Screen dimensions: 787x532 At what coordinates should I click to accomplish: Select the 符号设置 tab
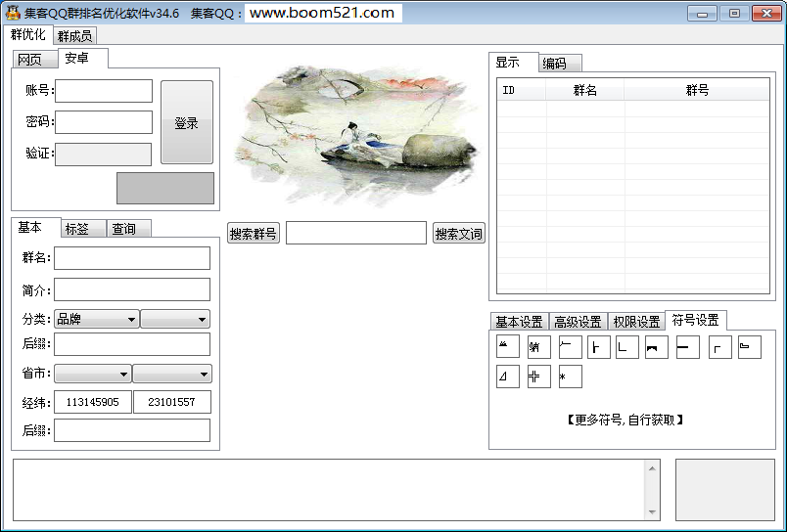(x=696, y=320)
